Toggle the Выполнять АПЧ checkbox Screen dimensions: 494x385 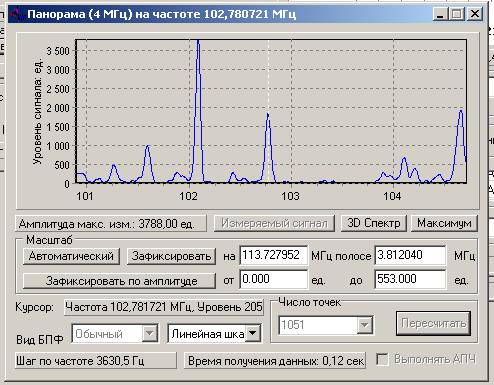click(382, 359)
